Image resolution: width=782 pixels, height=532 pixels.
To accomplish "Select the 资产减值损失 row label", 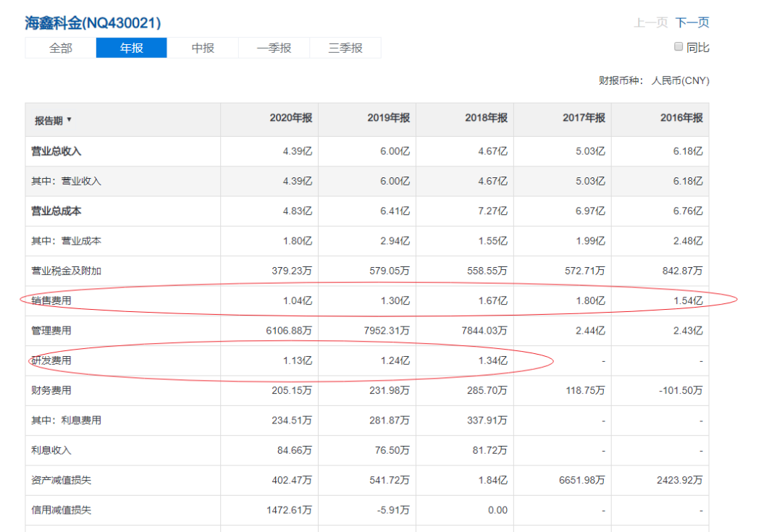I will (62, 481).
